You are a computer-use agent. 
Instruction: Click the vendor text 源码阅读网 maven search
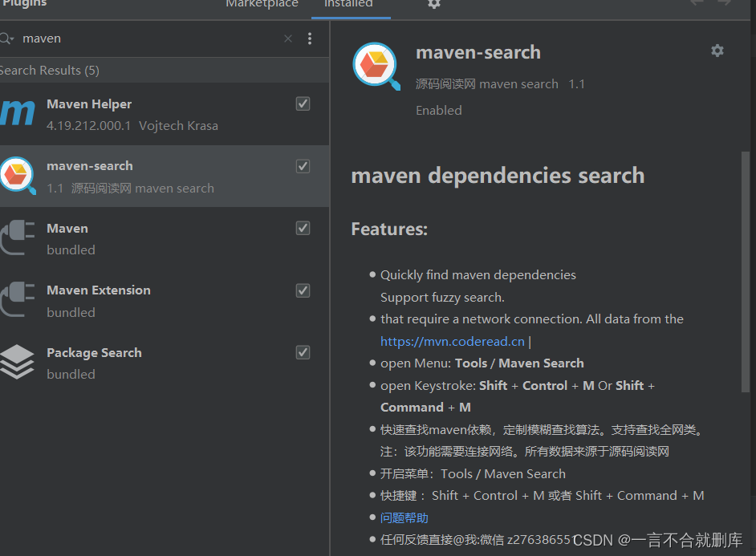click(x=487, y=83)
